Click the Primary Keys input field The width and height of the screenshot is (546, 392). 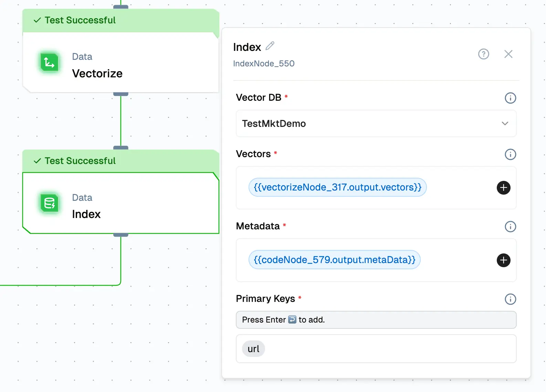click(376, 320)
